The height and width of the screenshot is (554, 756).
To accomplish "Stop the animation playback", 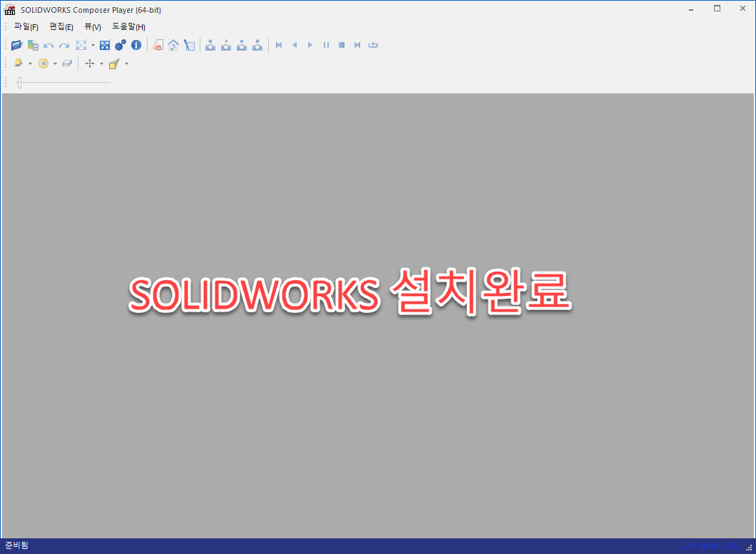I will pyautogui.click(x=342, y=45).
